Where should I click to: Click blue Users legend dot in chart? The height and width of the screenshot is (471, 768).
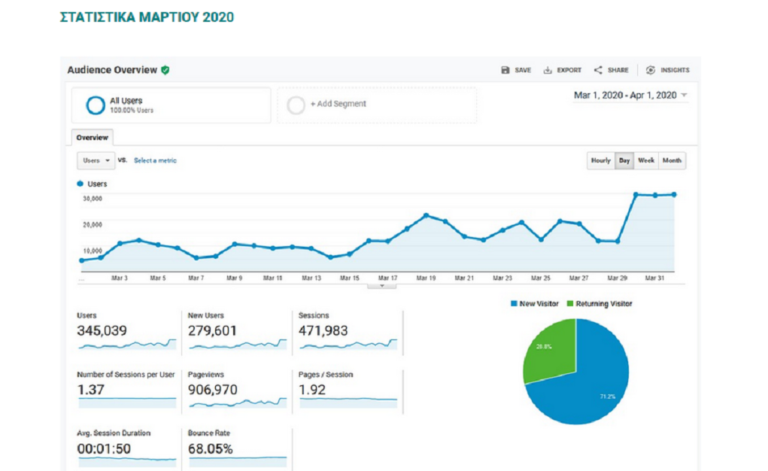80,184
